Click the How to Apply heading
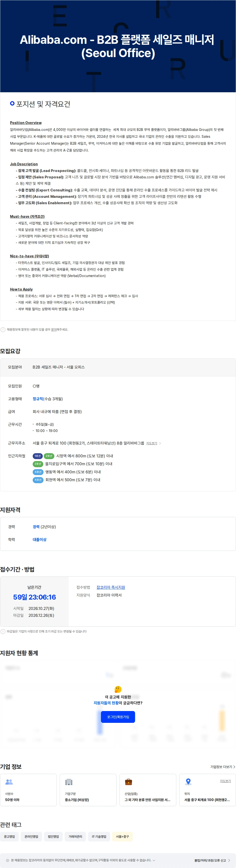The image size is (236, 868). pyautogui.click(x=21, y=289)
